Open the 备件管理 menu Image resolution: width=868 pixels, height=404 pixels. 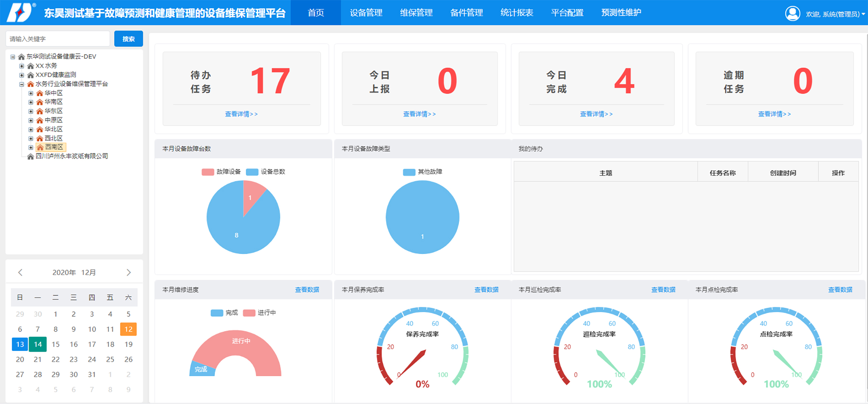[466, 13]
